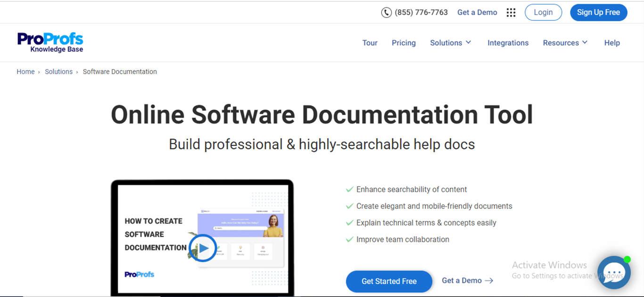Click 'Create elegant and mobile-friendly documents' text
The height and width of the screenshot is (297, 644).
(x=434, y=206)
